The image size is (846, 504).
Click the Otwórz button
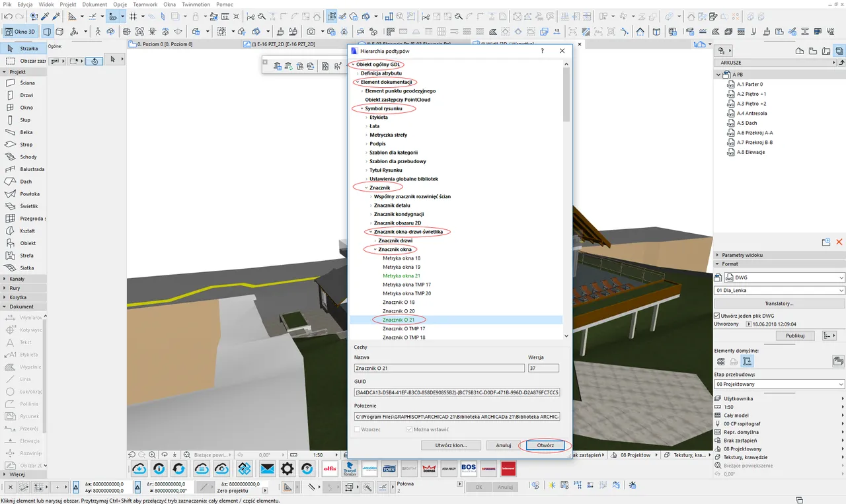[545, 445]
